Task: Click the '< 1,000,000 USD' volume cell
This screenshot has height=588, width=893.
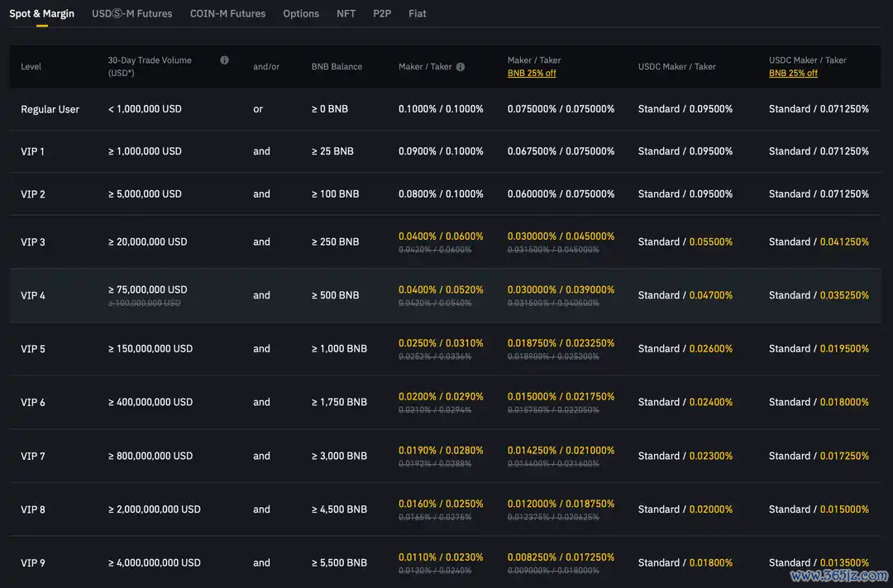Action: pyautogui.click(x=145, y=109)
